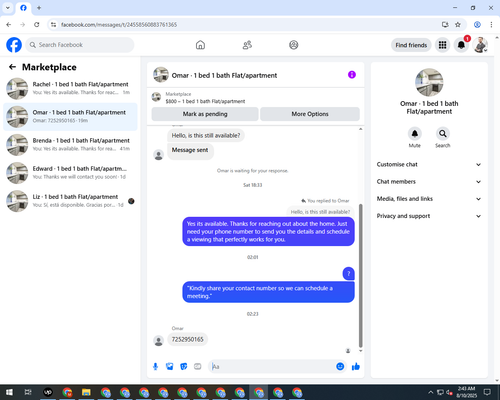This screenshot has height=400, width=500.
Task: Open a new browser tab
Action: (x=39, y=8)
